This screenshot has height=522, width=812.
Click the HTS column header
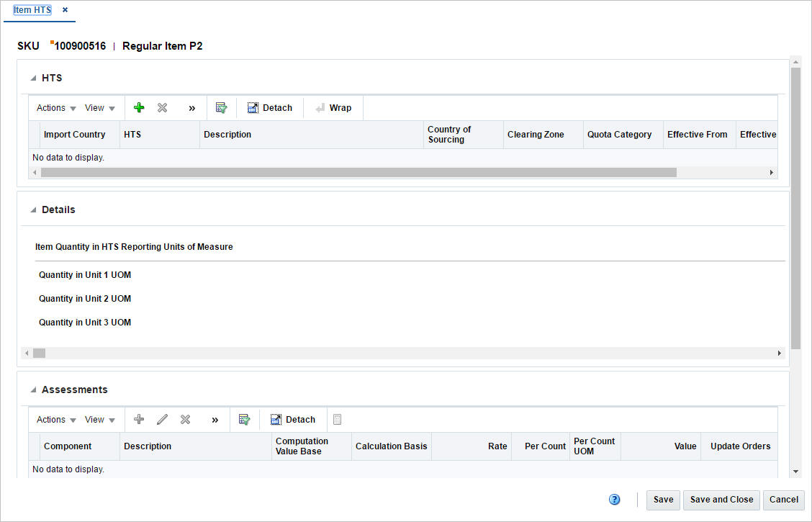click(x=160, y=135)
